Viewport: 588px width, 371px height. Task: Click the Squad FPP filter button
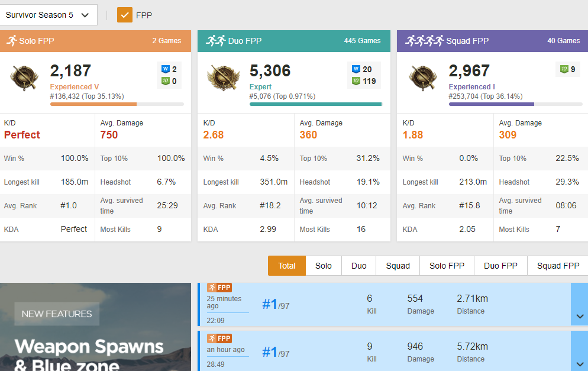[x=557, y=266]
